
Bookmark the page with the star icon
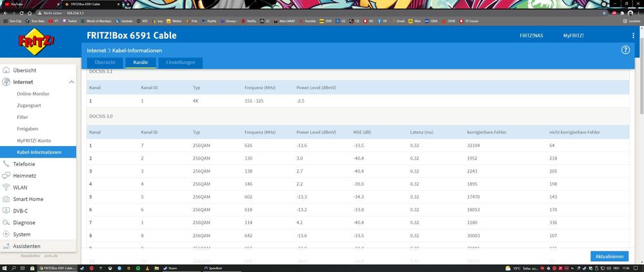coord(604,13)
